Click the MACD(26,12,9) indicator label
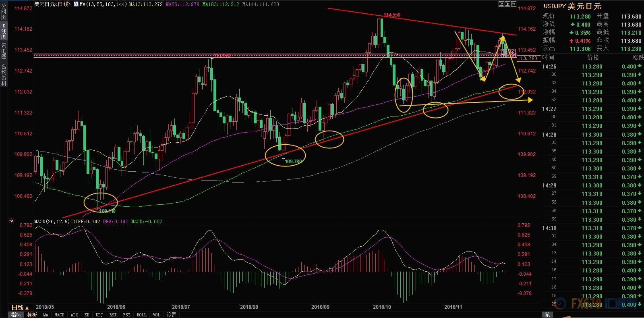644x318 pixels. (x=52, y=221)
